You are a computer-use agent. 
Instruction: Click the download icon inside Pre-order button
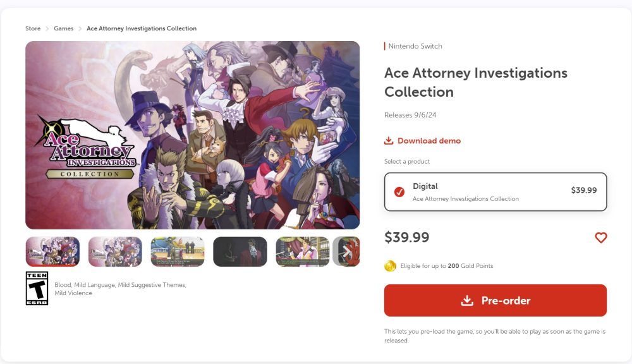coord(467,301)
